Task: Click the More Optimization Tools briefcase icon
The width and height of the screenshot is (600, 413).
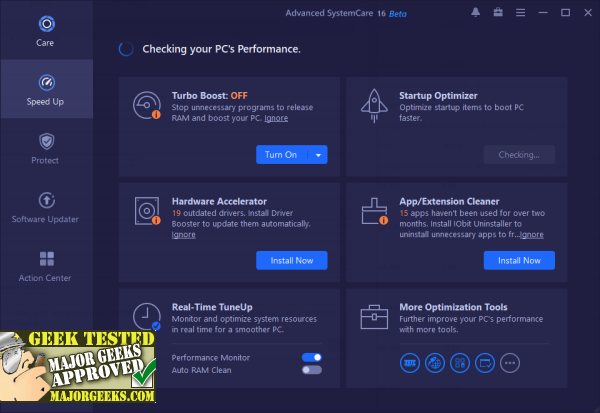Action: (374, 317)
